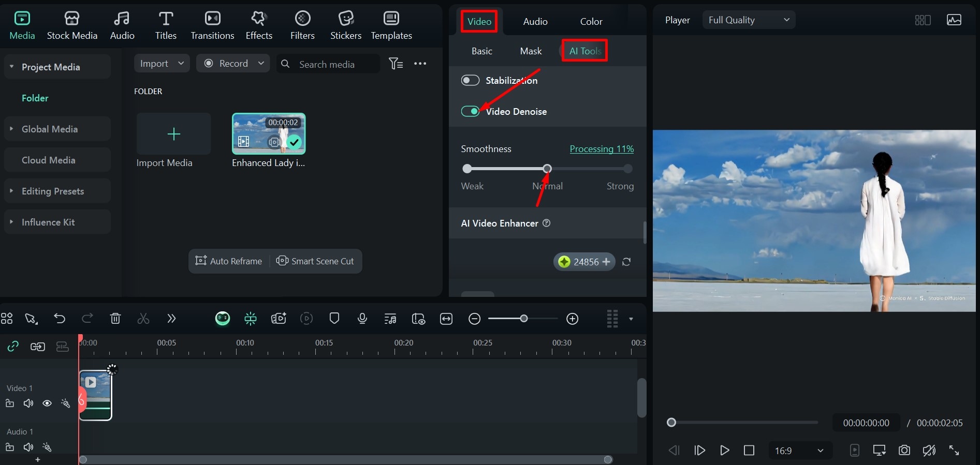Viewport: 980px width, 465px height.
Task: Open the Stock Media library
Action: click(x=72, y=26)
